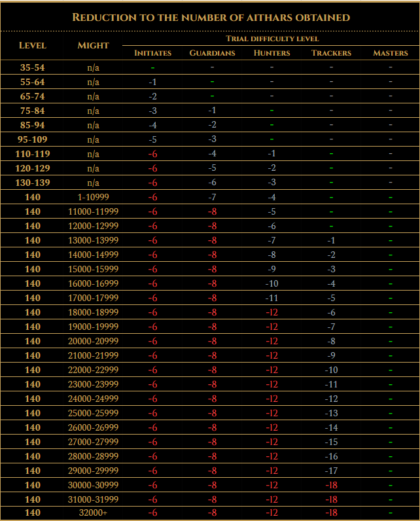Click Trackers value '-14' in the 26000-26999 row
Image resolution: width=420 pixels, height=521 pixels.
coord(331,427)
